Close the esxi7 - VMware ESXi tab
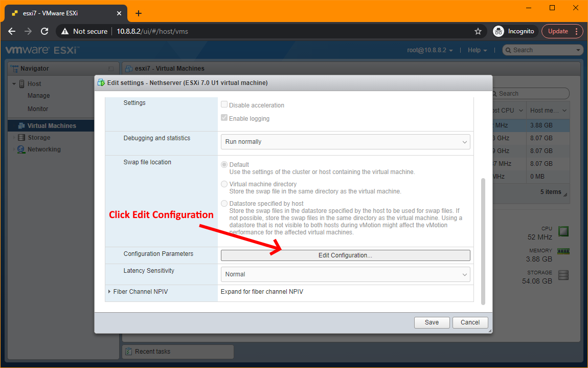The image size is (588, 368). (x=119, y=13)
